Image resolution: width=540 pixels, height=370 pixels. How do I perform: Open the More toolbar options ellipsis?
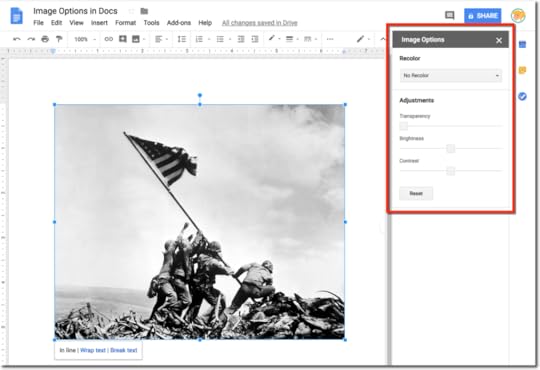tap(330, 39)
